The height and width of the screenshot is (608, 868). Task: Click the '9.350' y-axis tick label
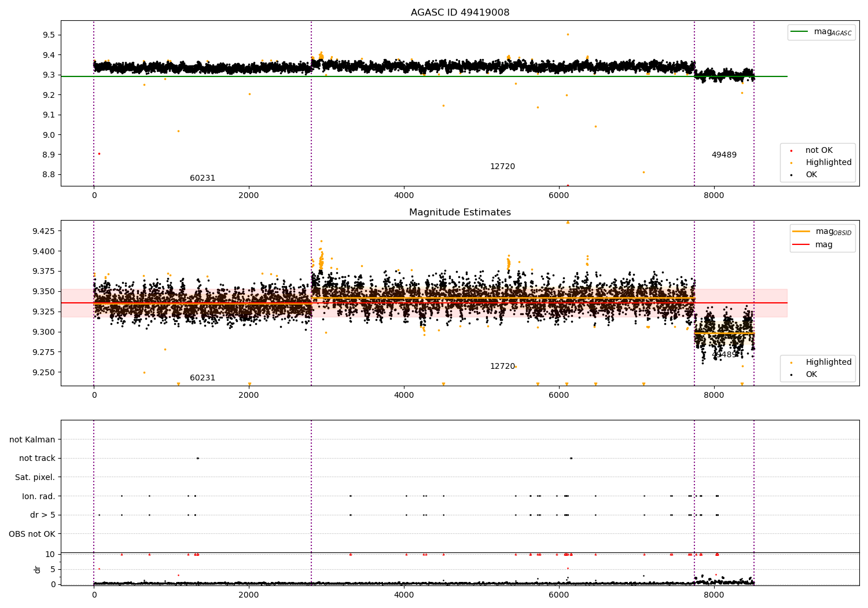point(44,292)
